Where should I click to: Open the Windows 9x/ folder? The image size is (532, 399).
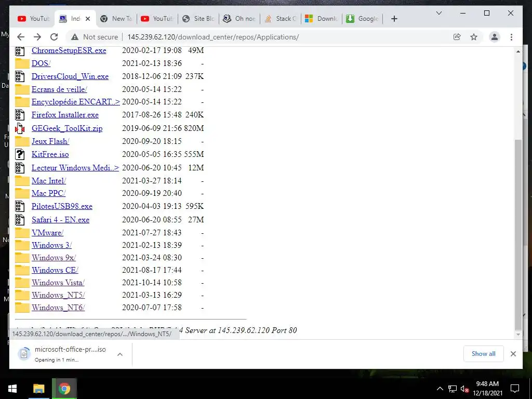[x=54, y=258]
